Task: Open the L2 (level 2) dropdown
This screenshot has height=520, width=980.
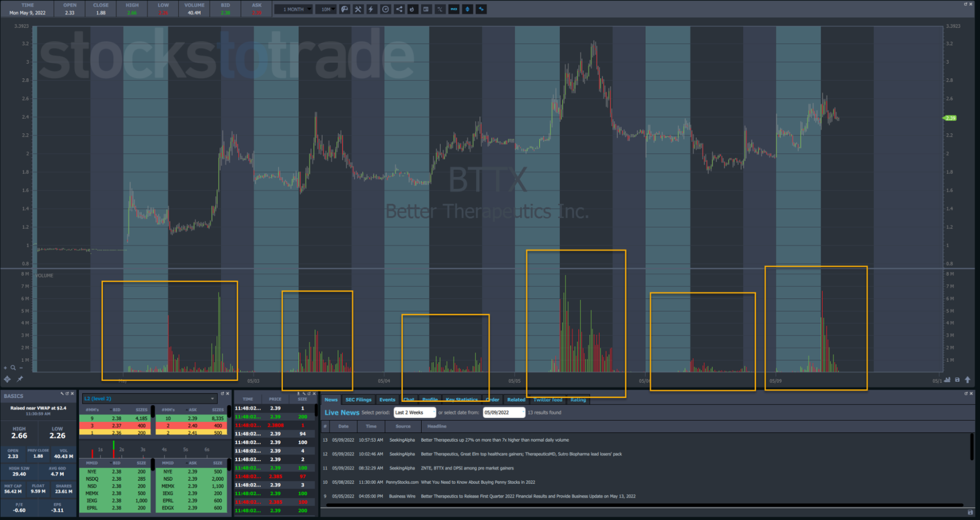Action: coord(150,398)
